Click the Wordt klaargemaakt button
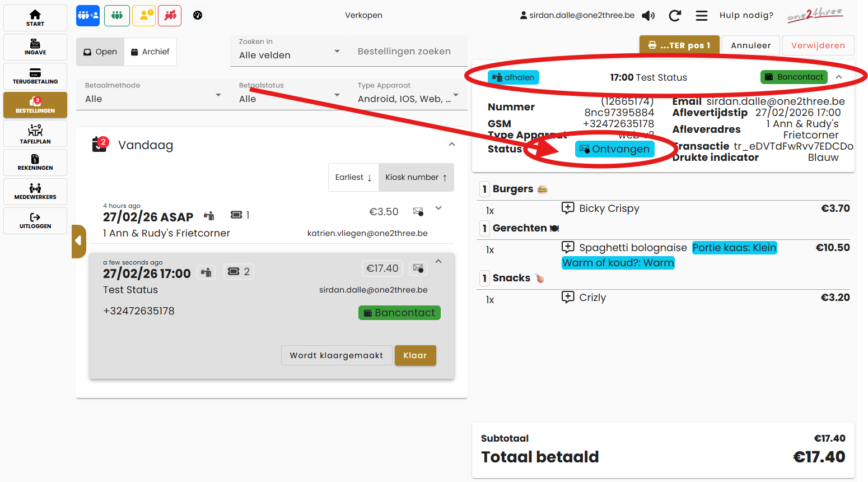Viewport: 868px width, 482px height. (336, 355)
